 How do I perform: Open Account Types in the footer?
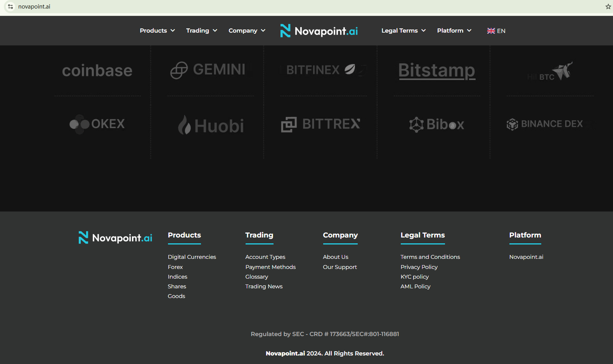(x=265, y=257)
